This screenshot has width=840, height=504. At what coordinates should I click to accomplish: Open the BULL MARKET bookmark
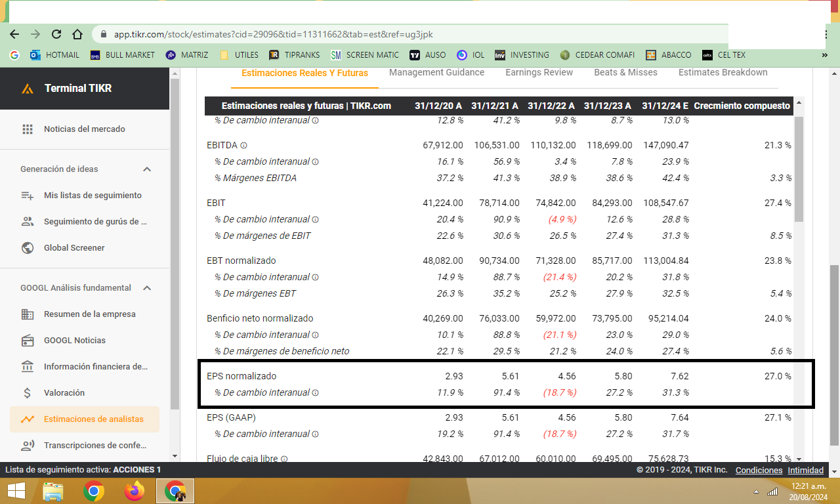(123, 55)
